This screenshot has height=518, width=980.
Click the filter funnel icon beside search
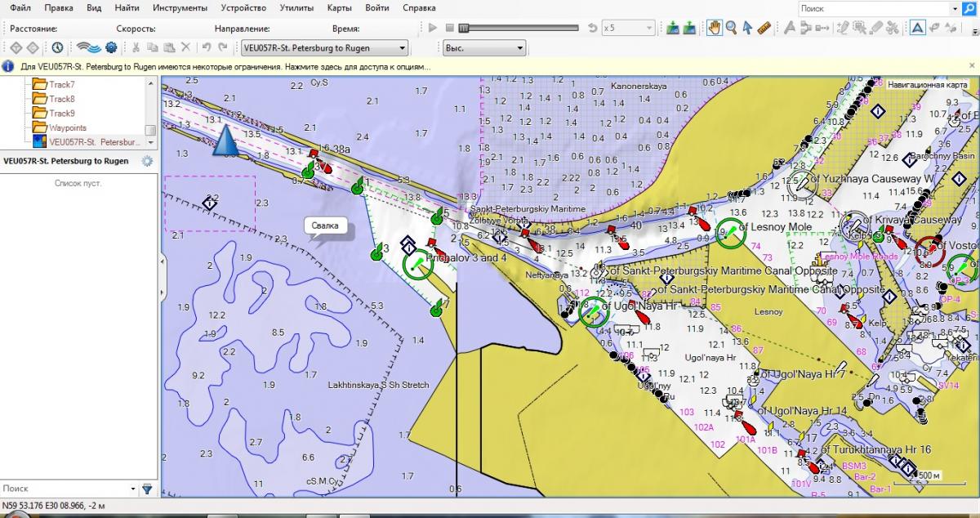pos(147,489)
